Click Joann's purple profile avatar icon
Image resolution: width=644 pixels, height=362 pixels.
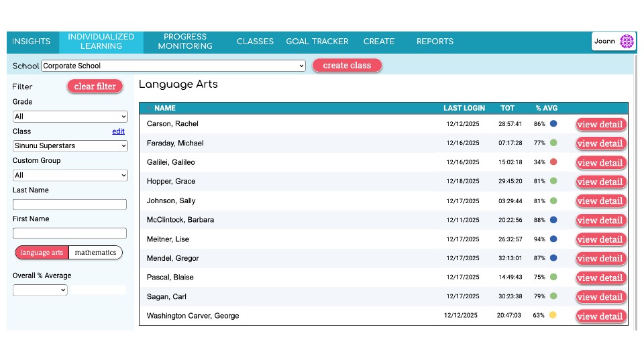click(x=627, y=41)
